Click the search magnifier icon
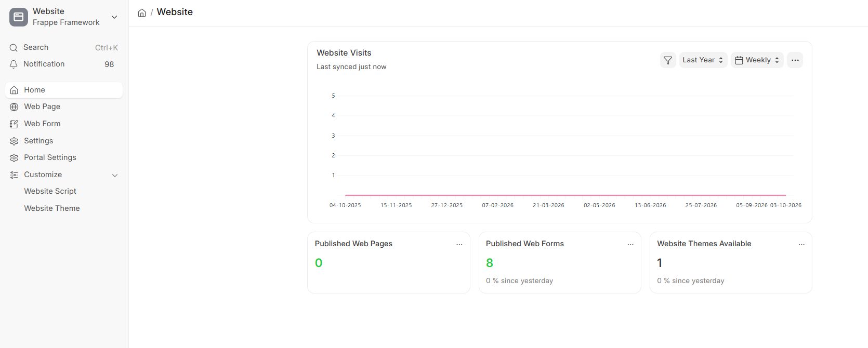The image size is (868, 348). click(x=14, y=48)
